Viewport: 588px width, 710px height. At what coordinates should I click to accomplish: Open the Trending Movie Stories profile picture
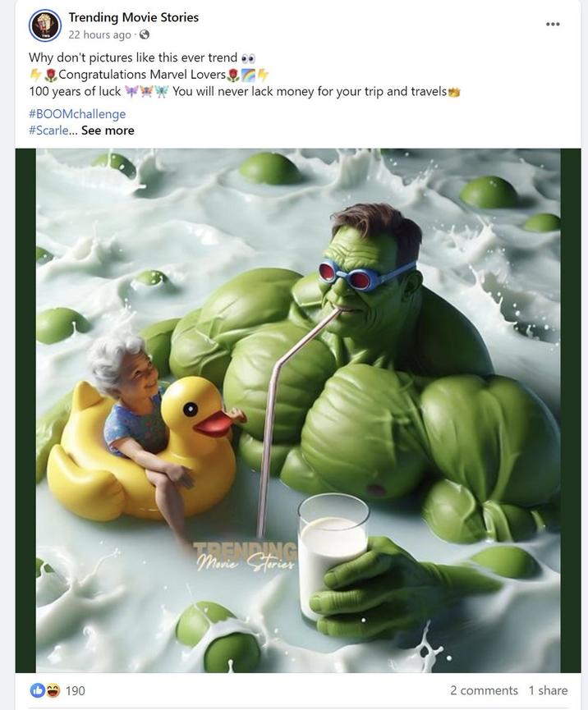click(45, 25)
